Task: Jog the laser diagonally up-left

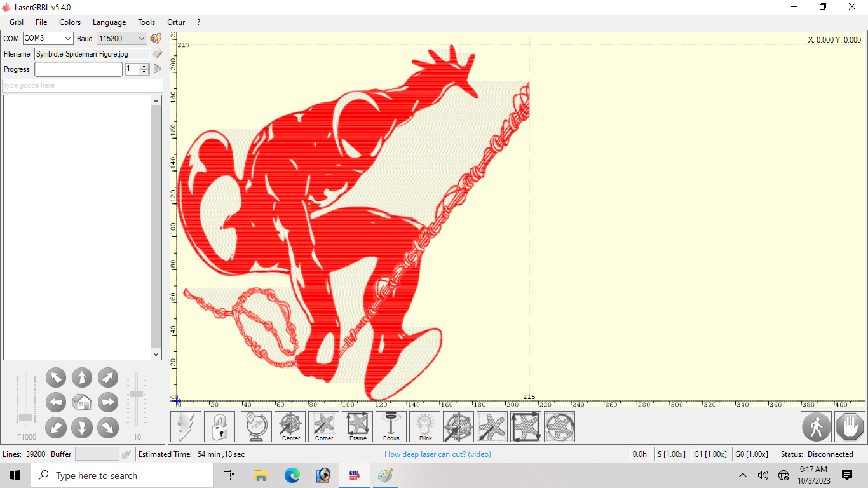Action: tap(56, 377)
